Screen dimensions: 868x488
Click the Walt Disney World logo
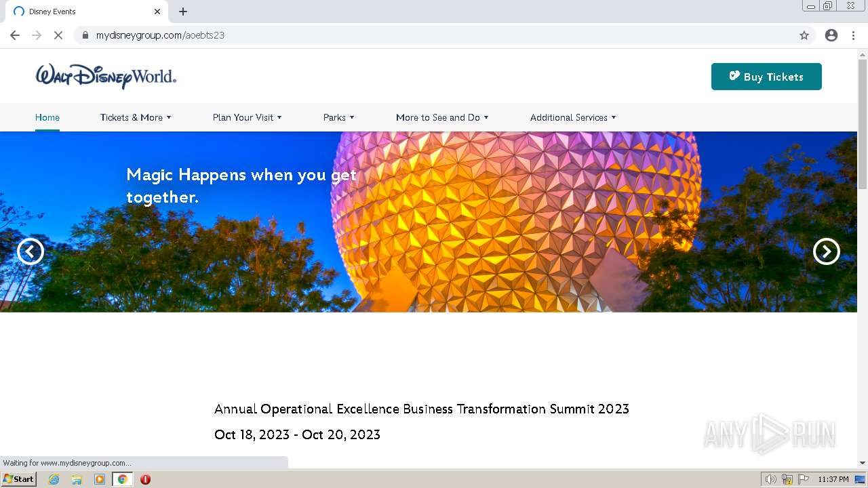[106, 77]
